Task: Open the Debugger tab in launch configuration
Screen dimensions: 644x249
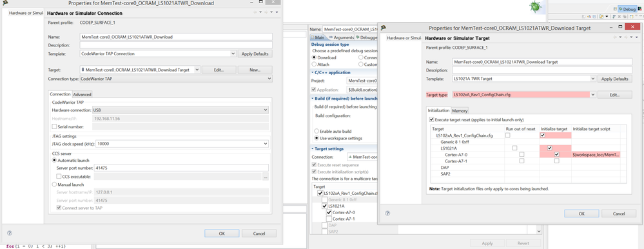Action: (366, 37)
